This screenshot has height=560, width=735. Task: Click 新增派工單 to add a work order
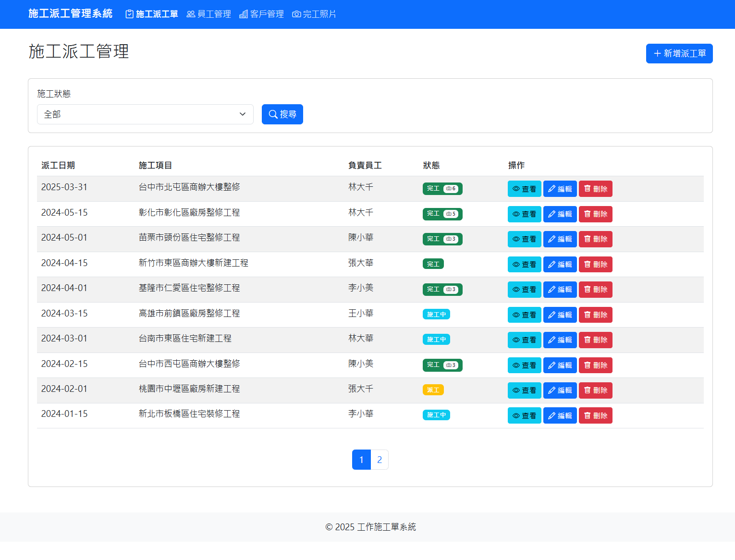679,53
